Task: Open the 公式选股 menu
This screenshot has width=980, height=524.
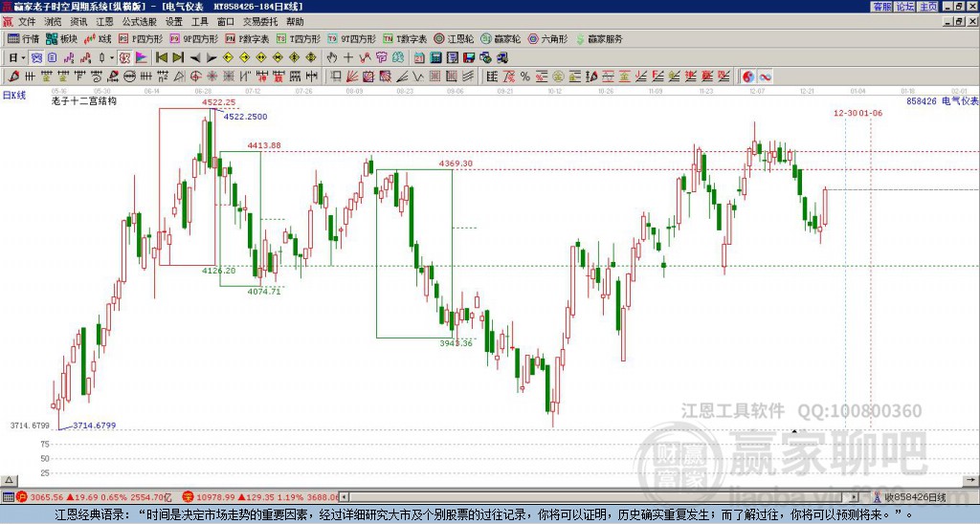Action: 140,22
